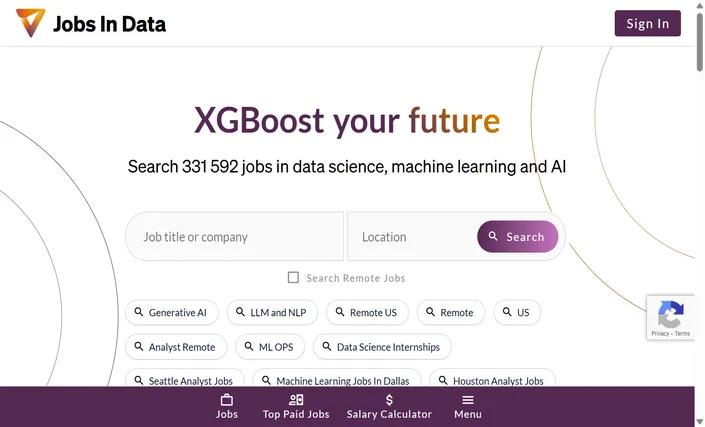Select the LLM and NLP search chip

272,312
